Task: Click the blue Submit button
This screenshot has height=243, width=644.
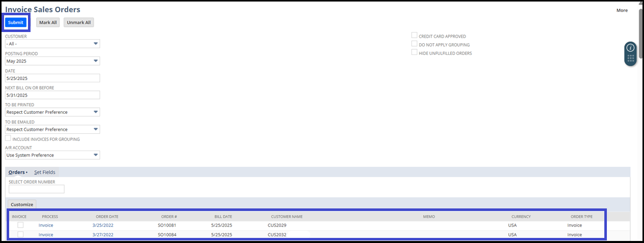Action: point(16,22)
